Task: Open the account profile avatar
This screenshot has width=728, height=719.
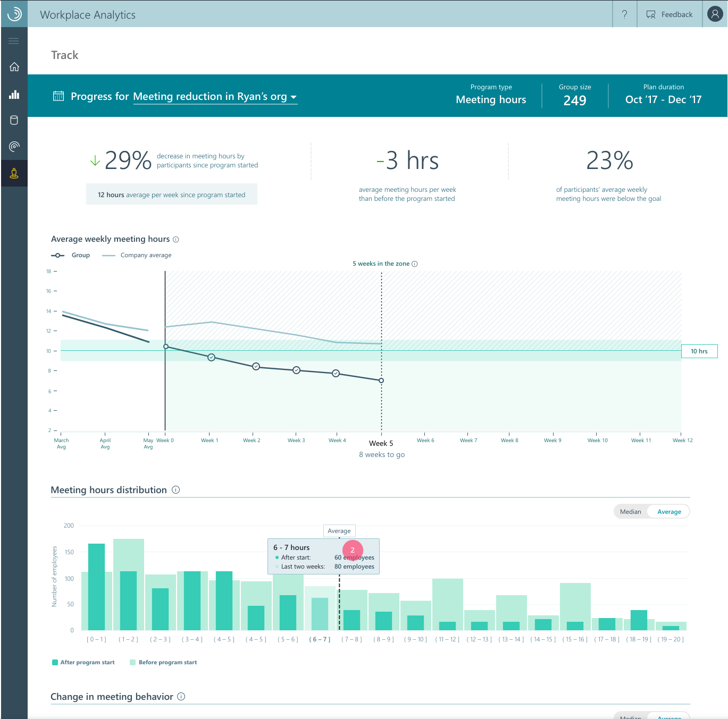Action: coord(715,14)
